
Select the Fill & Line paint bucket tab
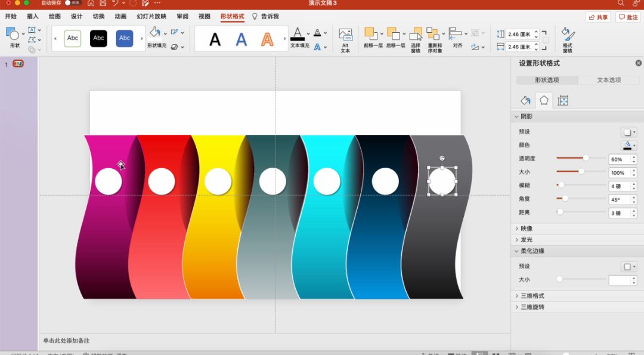(x=525, y=100)
